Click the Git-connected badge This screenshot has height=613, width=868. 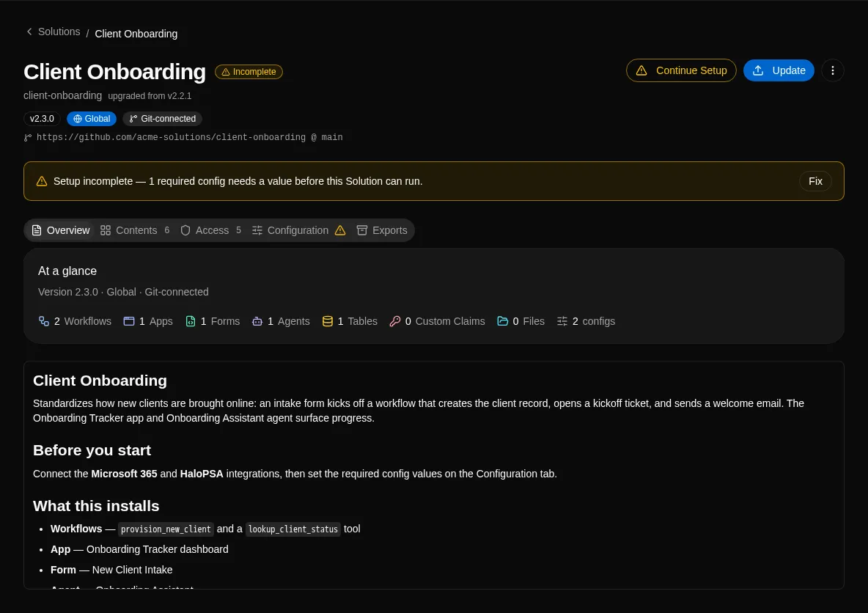pos(162,119)
